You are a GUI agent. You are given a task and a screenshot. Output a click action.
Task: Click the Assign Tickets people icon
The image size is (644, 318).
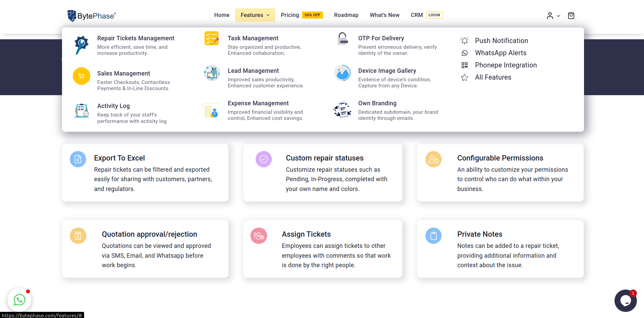[x=259, y=236]
